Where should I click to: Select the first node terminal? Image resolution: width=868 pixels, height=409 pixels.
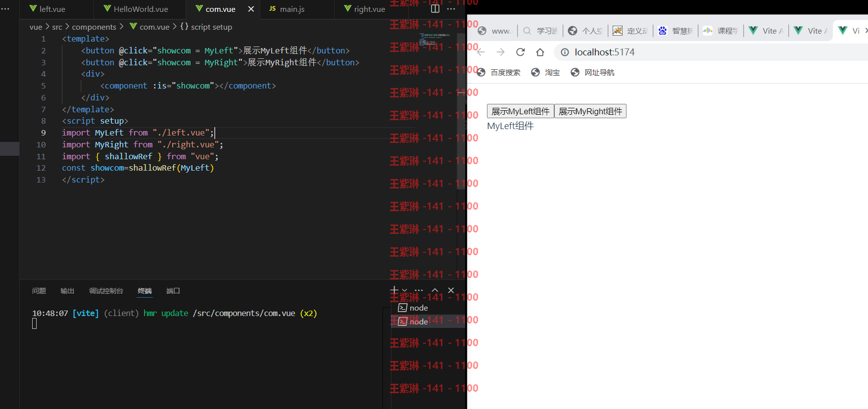tap(428, 308)
